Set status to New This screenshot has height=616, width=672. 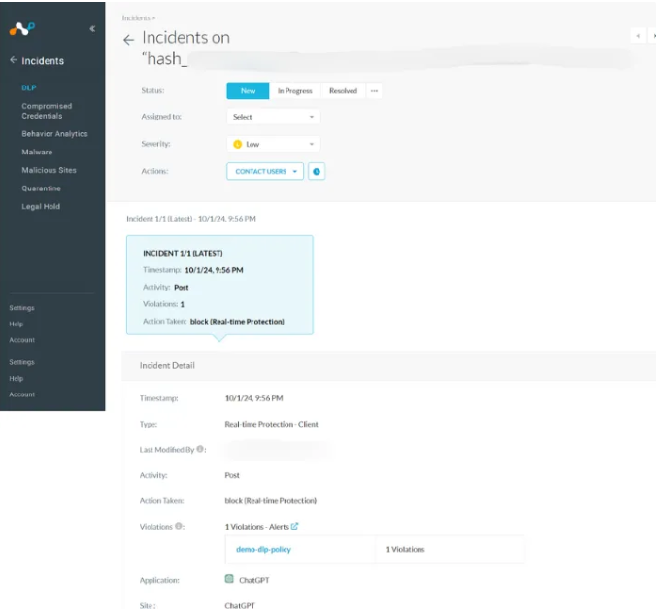pos(248,91)
